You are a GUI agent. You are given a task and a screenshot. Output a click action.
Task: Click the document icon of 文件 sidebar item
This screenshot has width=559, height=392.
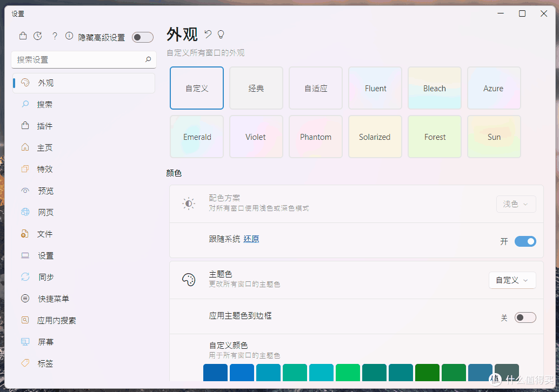25,234
